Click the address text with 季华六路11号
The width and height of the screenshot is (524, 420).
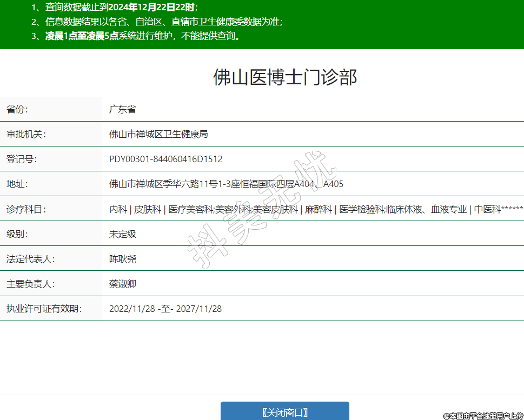(x=226, y=184)
